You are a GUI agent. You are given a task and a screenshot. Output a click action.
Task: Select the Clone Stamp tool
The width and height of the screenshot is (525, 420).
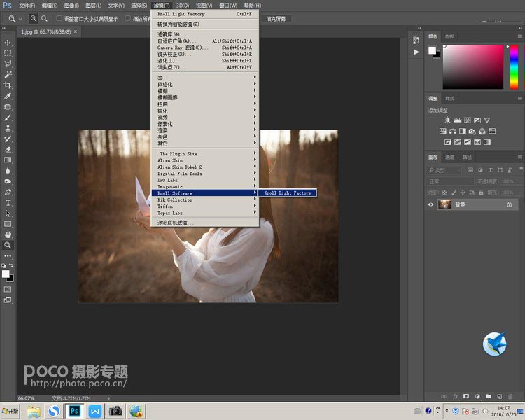pos(8,128)
